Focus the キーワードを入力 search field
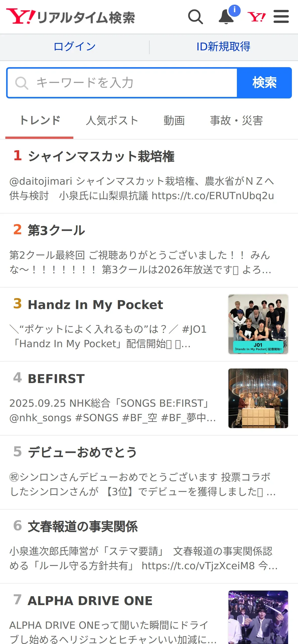The width and height of the screenshot is (298, 644). click(x=122, y=83)
